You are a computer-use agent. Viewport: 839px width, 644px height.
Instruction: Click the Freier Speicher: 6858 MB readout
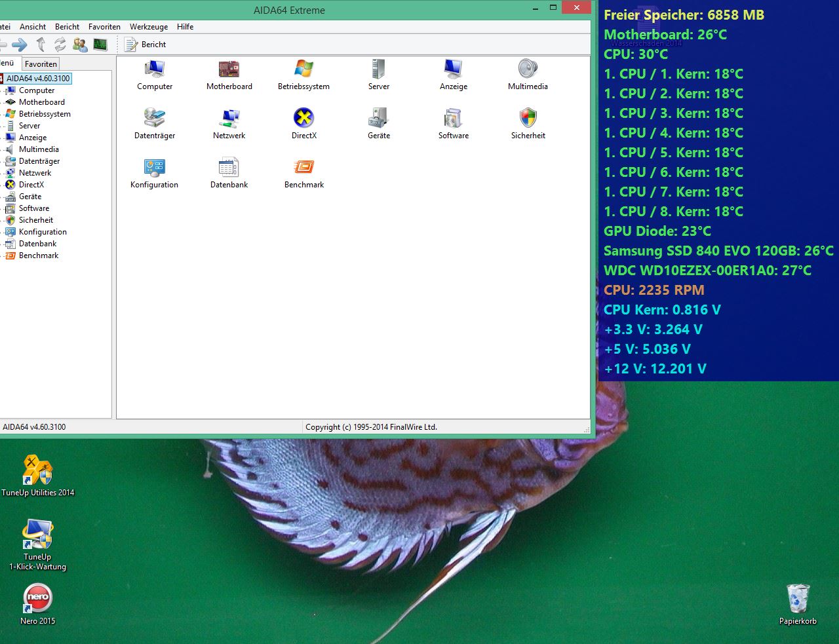click(x=684, y=15)
